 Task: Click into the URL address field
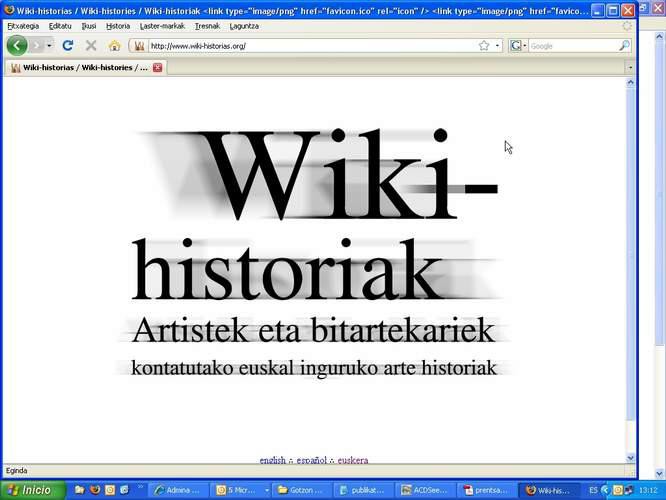pyautogui.click(x=312, y=46)
